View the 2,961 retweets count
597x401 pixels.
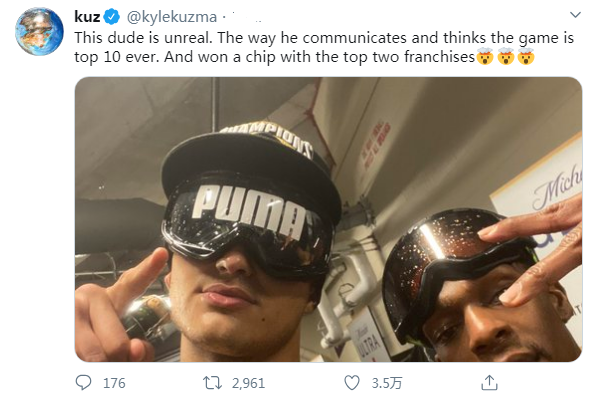(x=248, y=383)
